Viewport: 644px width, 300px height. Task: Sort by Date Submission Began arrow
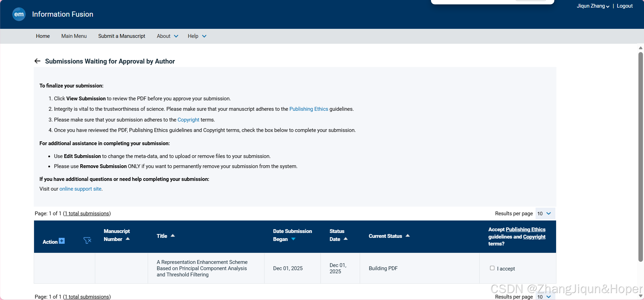click(293, 239)
